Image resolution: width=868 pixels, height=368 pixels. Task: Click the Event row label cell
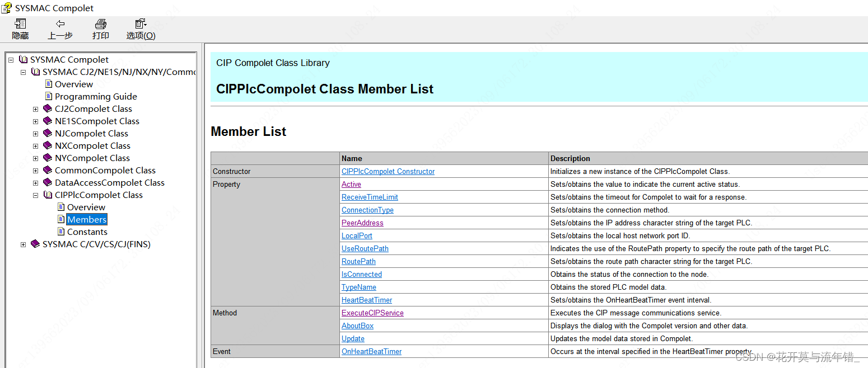click(275, 351)
